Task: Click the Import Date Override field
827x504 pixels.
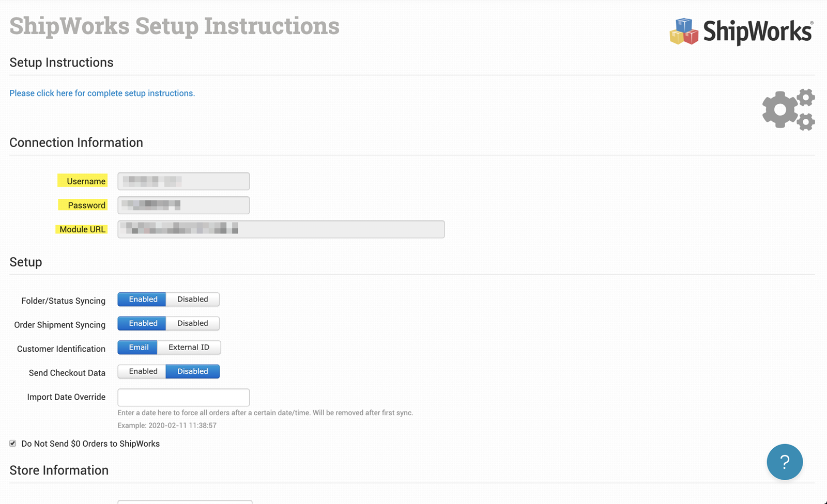Action: (x=183, y=398)
